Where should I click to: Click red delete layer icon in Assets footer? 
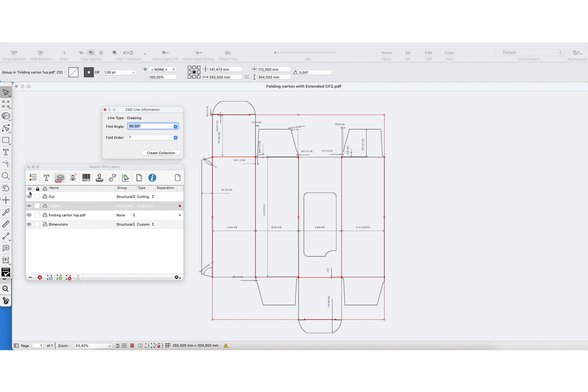point(40,277)
